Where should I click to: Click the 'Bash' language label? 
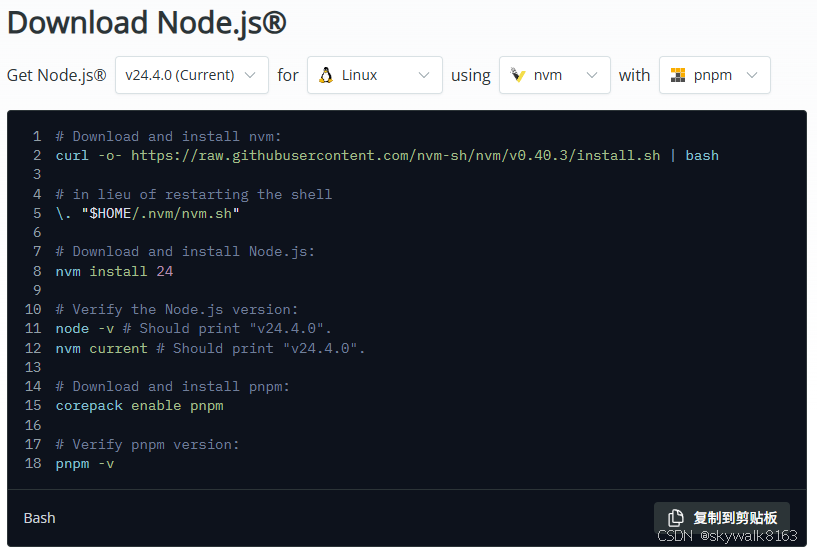pyautogui.click(x=40, y=518)
